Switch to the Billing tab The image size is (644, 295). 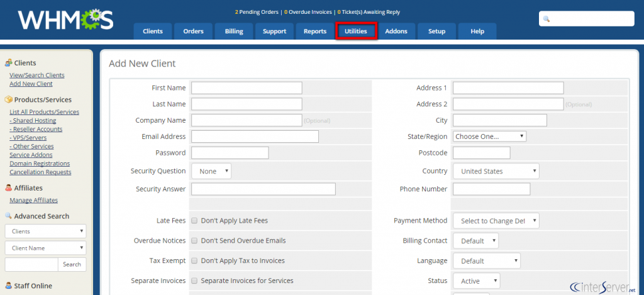tap(234, 31)
